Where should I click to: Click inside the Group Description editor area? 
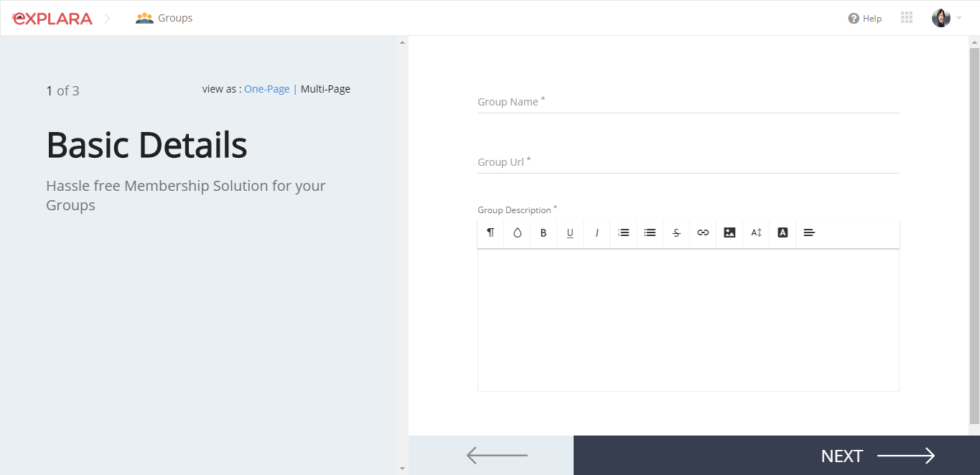tap(688, 320)
